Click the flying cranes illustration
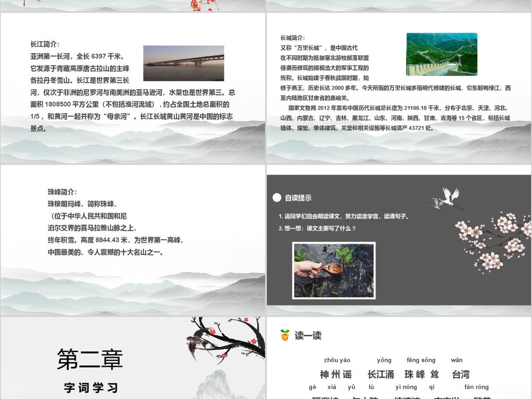 point(446,199)
